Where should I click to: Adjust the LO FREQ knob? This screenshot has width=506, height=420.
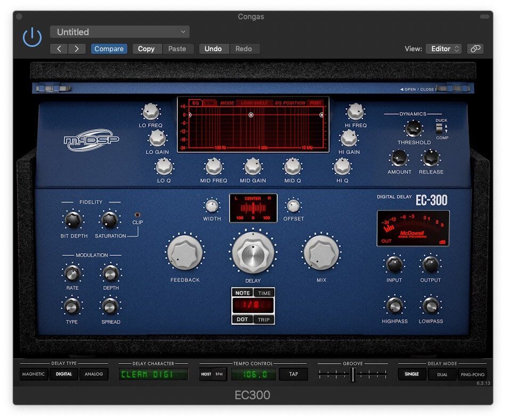[151, 112]
